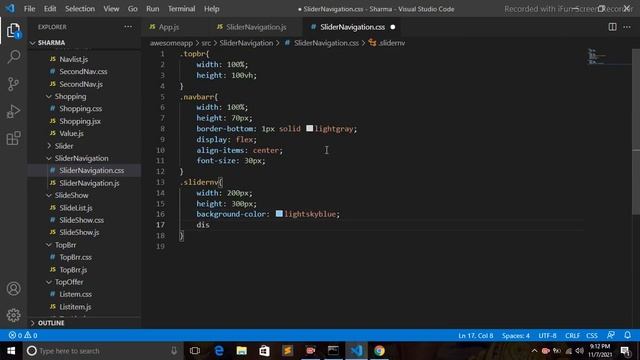Screen dimensions: 640x360
Task: Click errors and warnings count in status bar
Action: tap(23, 335)
